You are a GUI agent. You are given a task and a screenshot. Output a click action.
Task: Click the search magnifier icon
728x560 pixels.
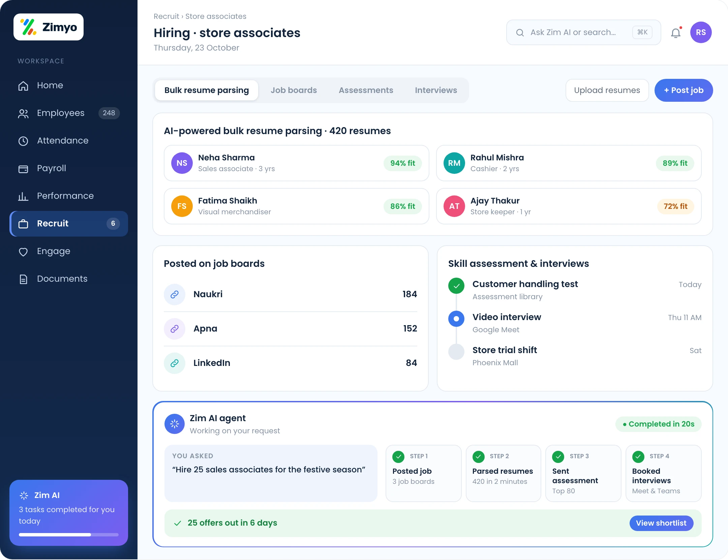point(520,32)
